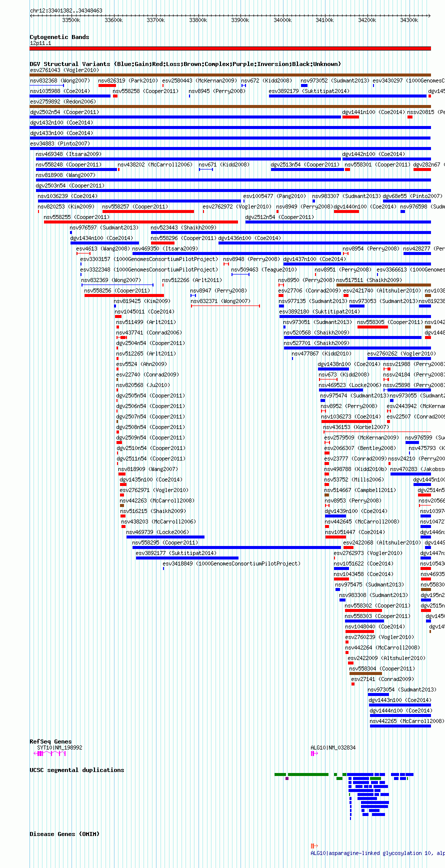
Task: Select the Cytogenetic Bands track title
Action: click(x=59, y=37)
